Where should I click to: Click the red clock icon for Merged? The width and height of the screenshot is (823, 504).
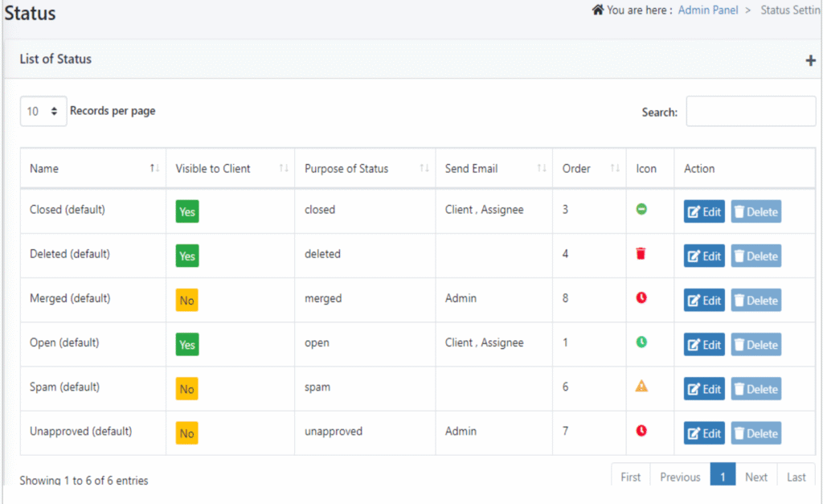point(641,298)
